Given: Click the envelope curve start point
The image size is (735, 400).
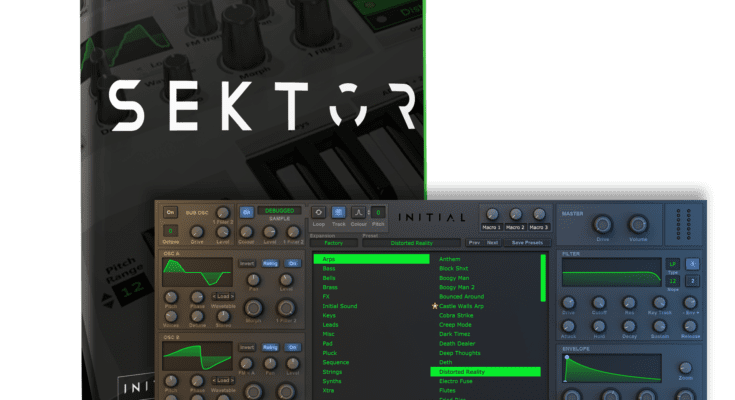Looking at the screenshot, I should coord(568,358).
